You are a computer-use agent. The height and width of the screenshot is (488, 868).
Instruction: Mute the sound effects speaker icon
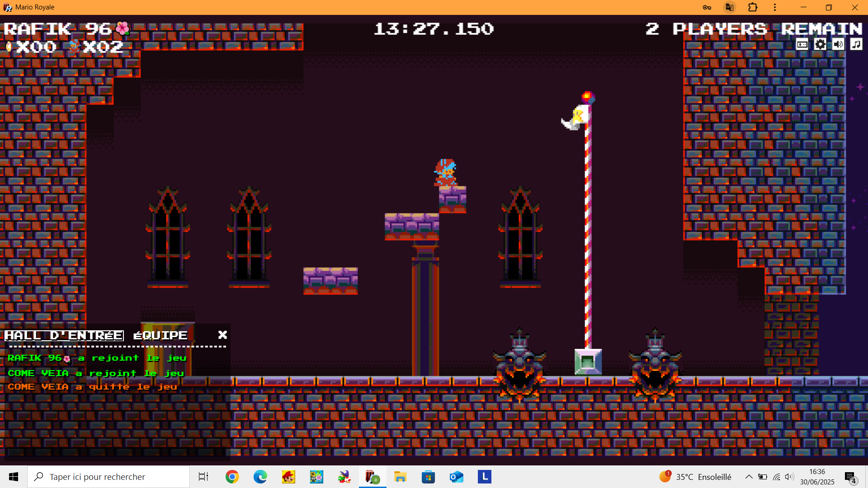[838, 44]
